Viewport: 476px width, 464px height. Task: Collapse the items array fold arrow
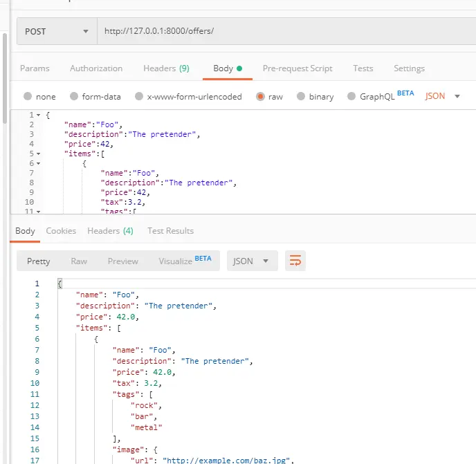[x=38, y=154]
